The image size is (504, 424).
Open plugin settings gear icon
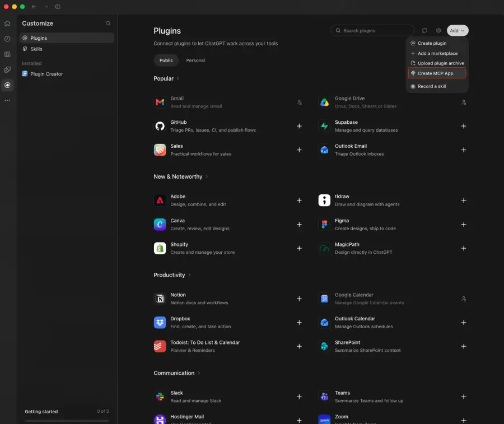tap(438, 31)
